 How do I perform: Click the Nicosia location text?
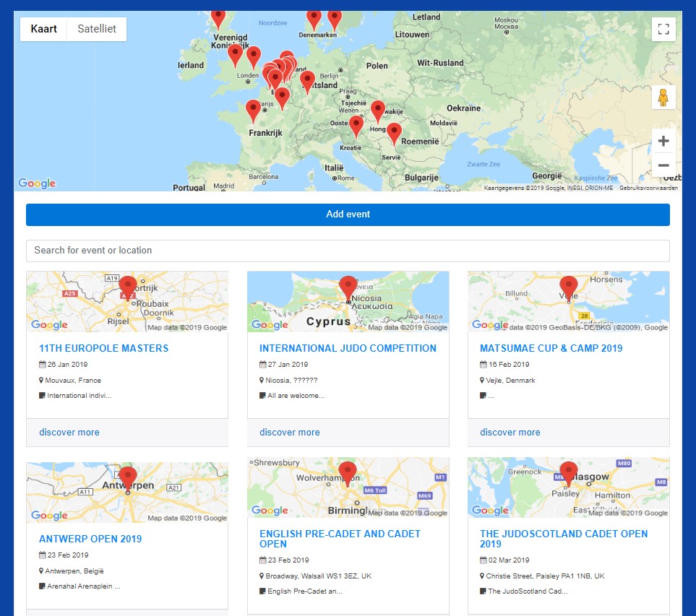click(x=292, y=381)
